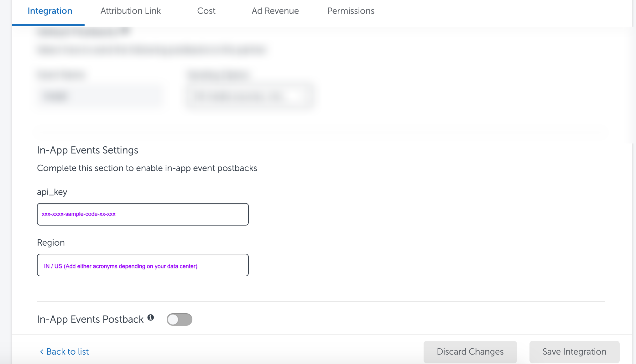Go back via Back to list link

(x=64, y=352)
